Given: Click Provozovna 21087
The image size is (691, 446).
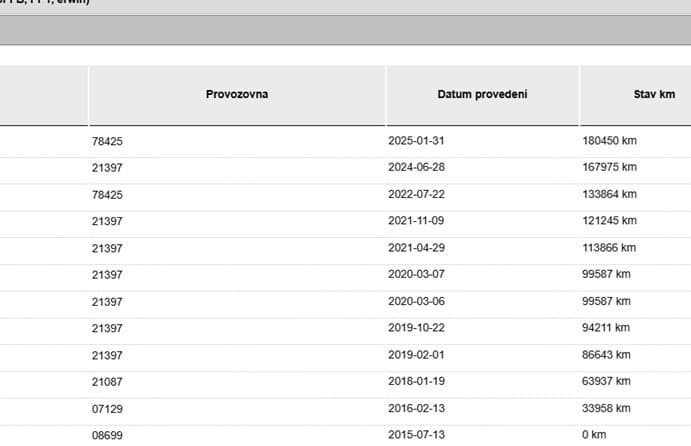Looking at the screenshot, I should tap(107, 382).
